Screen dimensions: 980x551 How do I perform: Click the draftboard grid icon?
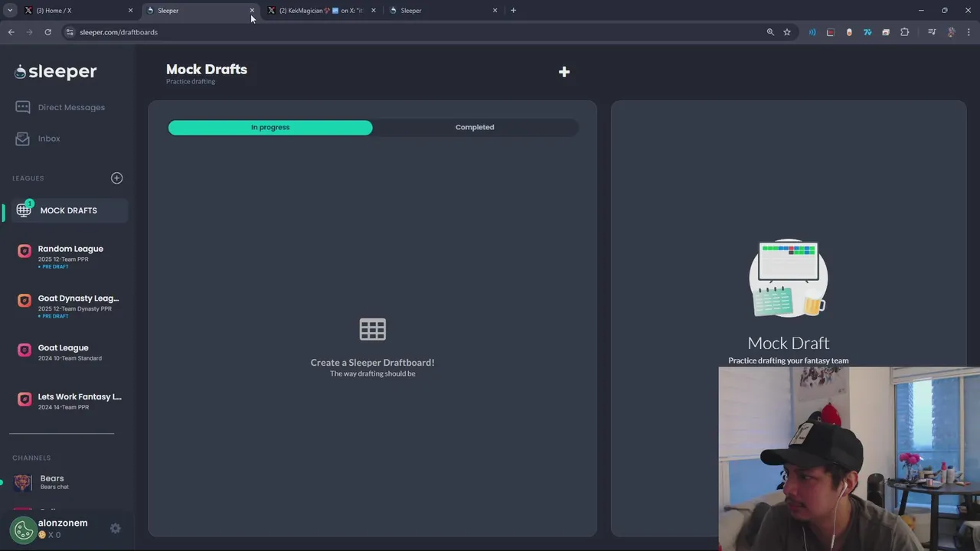[x=373, y=330]
